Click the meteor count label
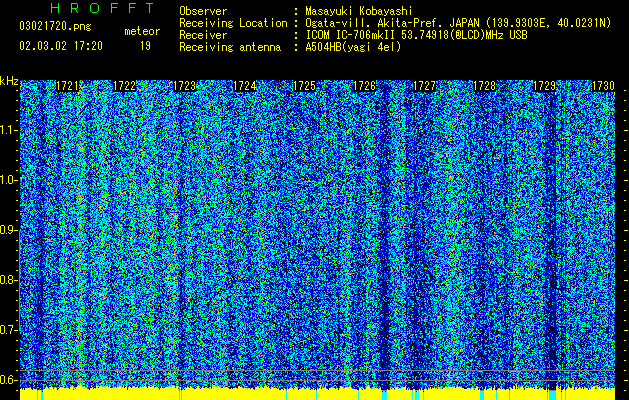This screenshot has height=400, width=629. coord(142,31)
